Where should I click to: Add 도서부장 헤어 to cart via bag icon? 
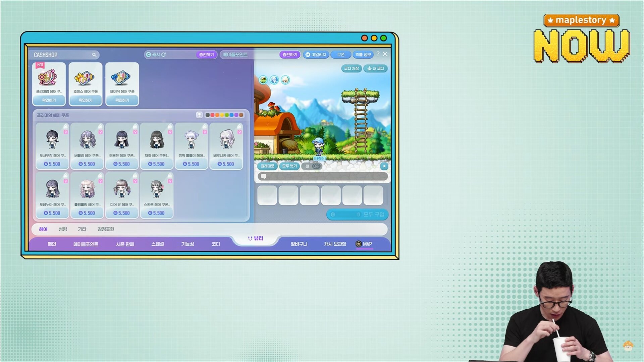click(x=66, y=126)
